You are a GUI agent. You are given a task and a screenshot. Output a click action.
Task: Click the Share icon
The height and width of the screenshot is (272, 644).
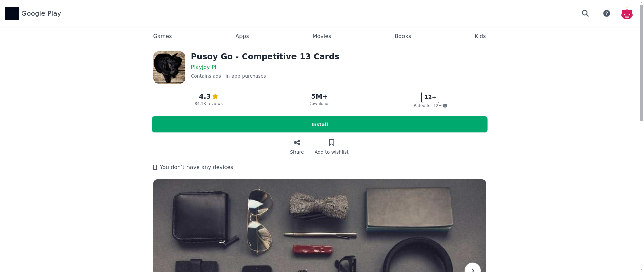coord(297,143)
